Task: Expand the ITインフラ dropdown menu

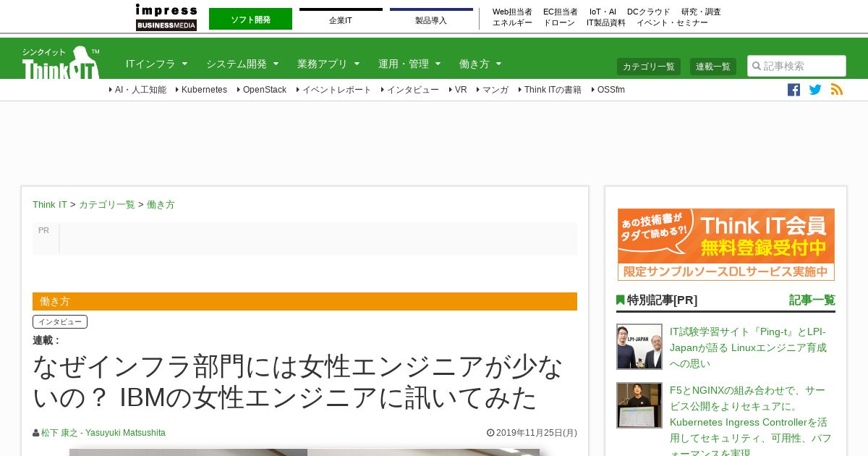Action: click(157, 64)
